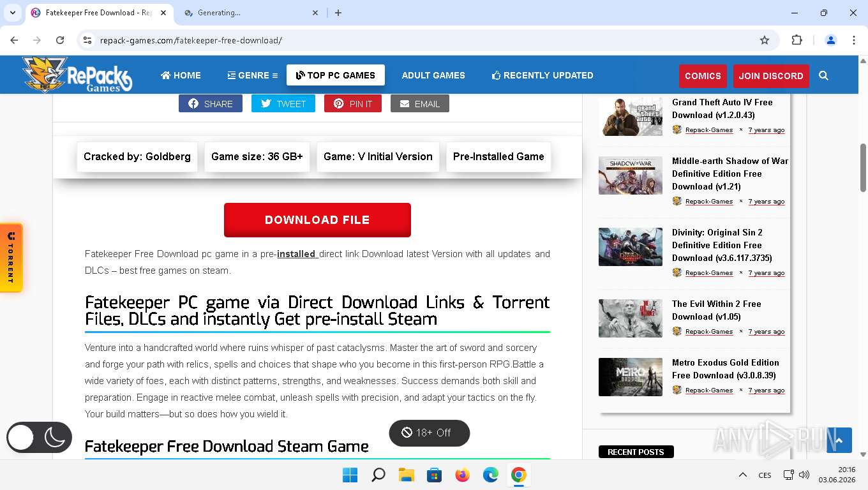This screenshot has height=490, width=868.
Task: Click the PIN IT share button
Action: click(353, 103)
